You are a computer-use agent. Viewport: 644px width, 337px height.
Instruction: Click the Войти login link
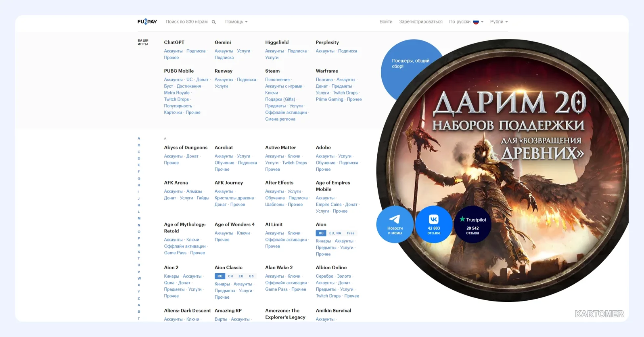(386, 22)
